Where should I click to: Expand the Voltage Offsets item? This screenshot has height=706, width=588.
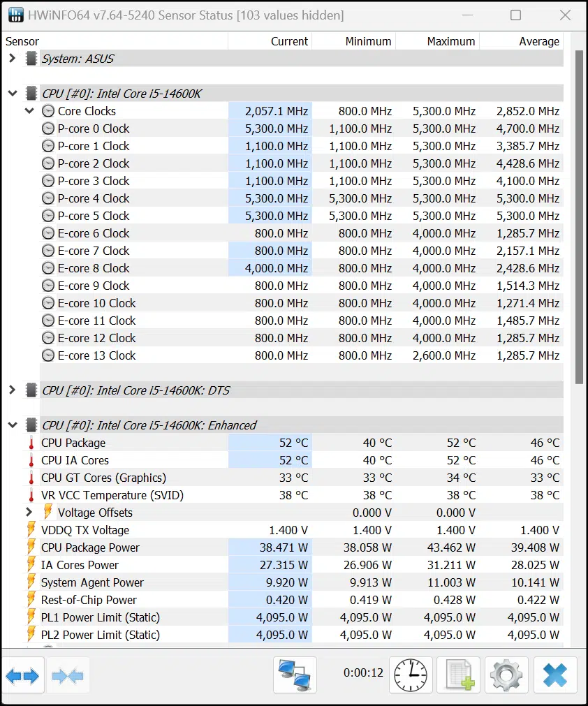click(29, 513)
